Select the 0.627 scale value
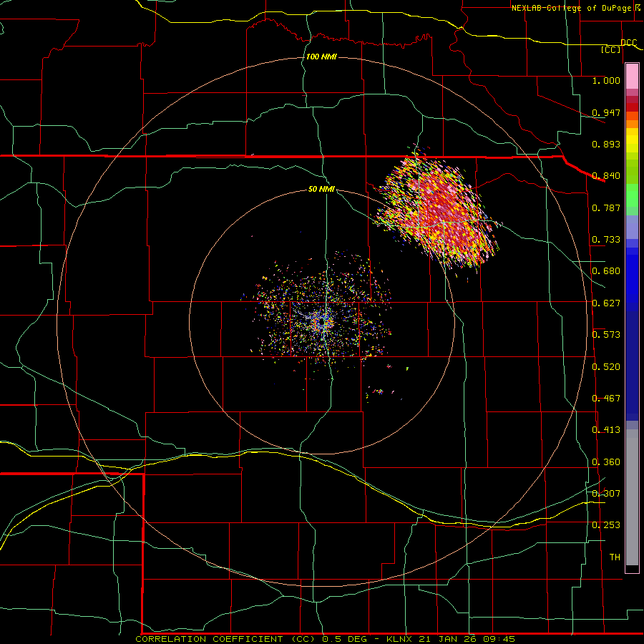 [x=606, y=303]
